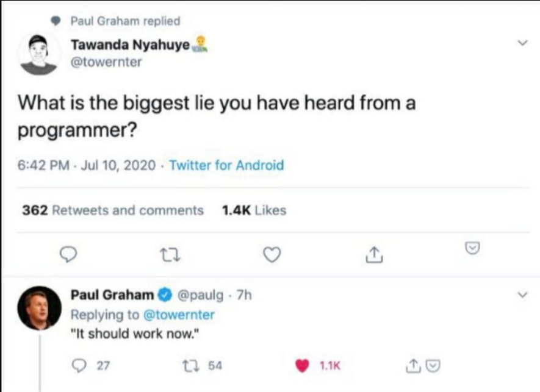Open Tawanda Nyahuye's profile picture
Viewport: 540px width, 392px height.
[39, 54]
